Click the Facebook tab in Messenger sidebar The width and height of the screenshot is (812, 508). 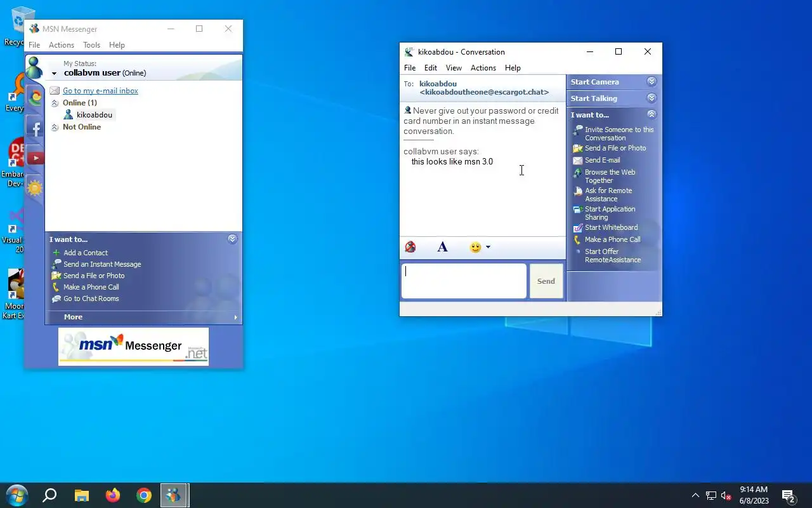point(35,130)
